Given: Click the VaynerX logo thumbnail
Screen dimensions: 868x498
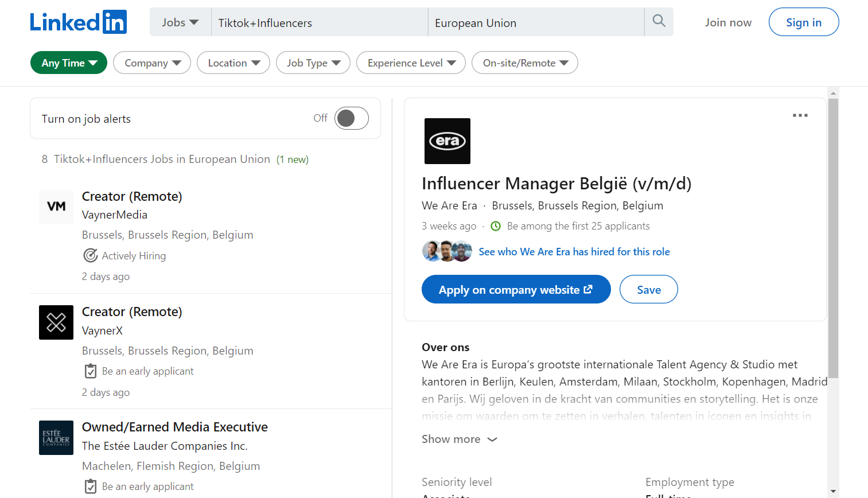Looking at the screenshot, I should pyautogui.click(x=56, y=322).
